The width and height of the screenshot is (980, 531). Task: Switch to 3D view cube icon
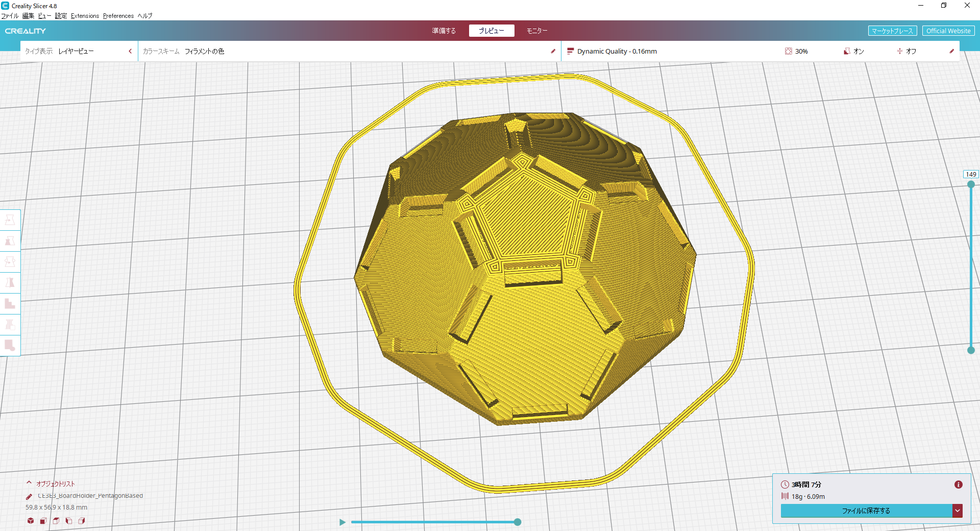(x=31, y=521)
